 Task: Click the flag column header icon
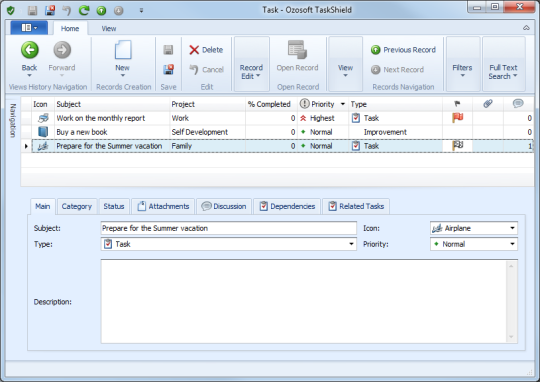point(457,104)
